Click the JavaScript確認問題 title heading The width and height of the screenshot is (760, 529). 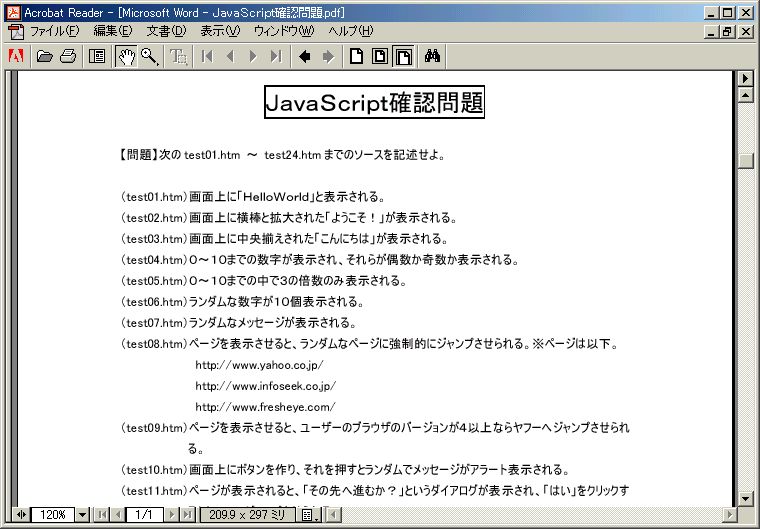pos(374,102)
